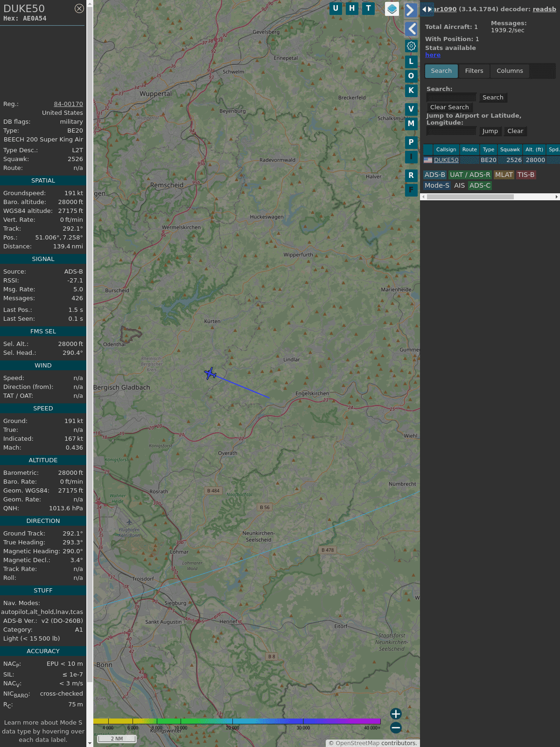Viewport: 560px width, 747px height.
Task: Open map settings gear icon
Action: point(411,46)
